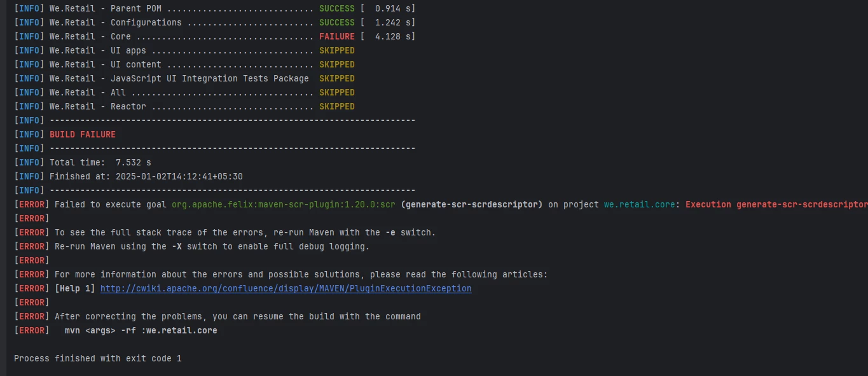
Task: Click the '0.914 s' duration for Parent POM
Action: tap(392, 8)
